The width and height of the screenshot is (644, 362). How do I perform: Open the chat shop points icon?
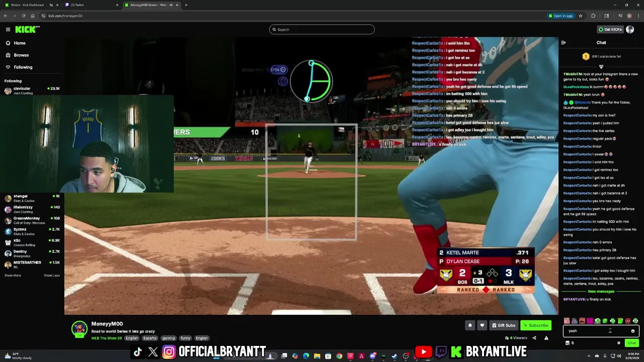[x=568, y=343]
